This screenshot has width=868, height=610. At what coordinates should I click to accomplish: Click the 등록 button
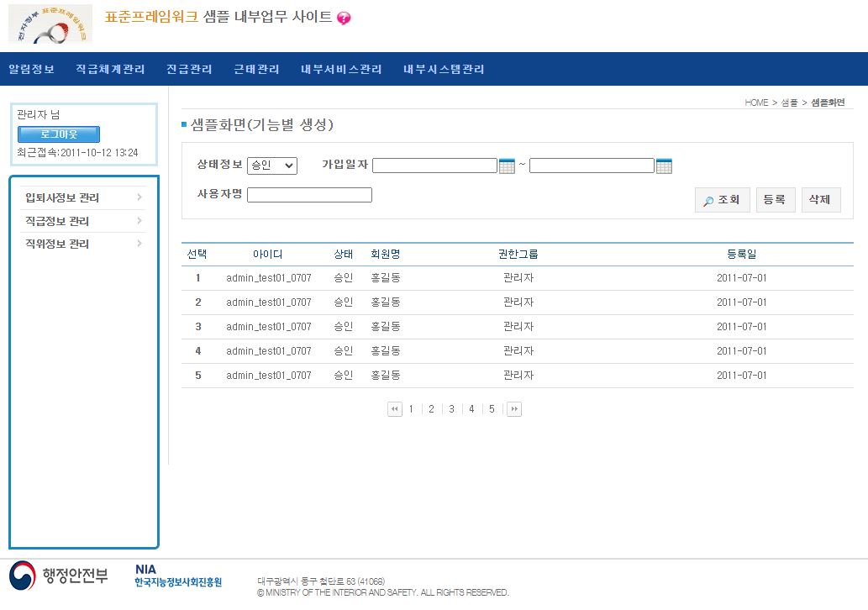(x=775, y=200)
